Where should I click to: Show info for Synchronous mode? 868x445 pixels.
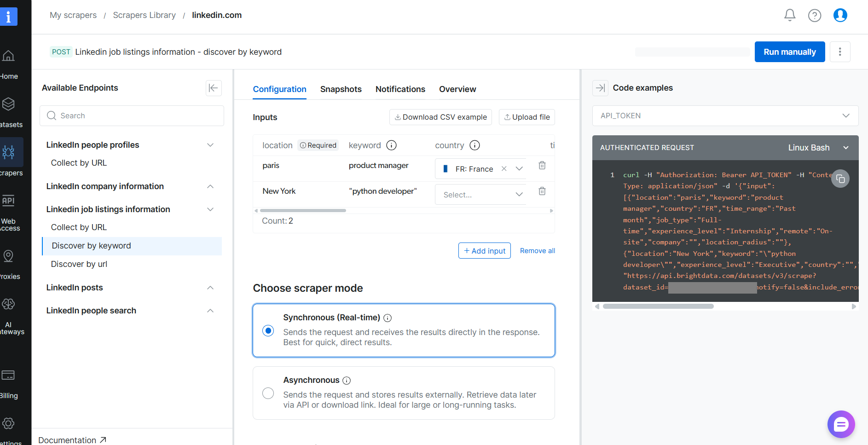coord(388,318)
